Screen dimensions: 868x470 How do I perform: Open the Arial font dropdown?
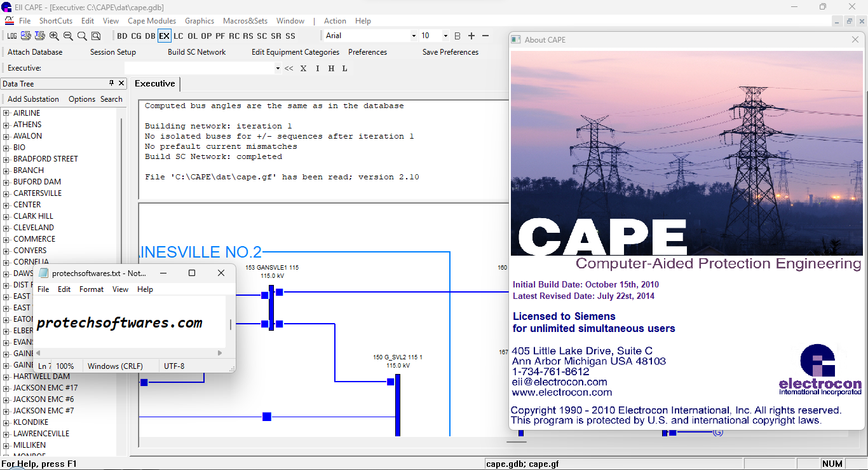pos(414,36)
